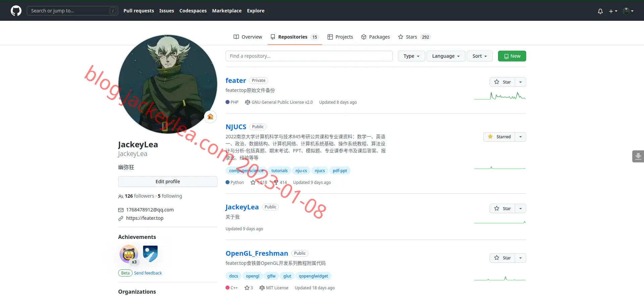Expand the Type filter dropdown
Screen dimensions: 644x298
pyautogui.click(x=411, y=56)
